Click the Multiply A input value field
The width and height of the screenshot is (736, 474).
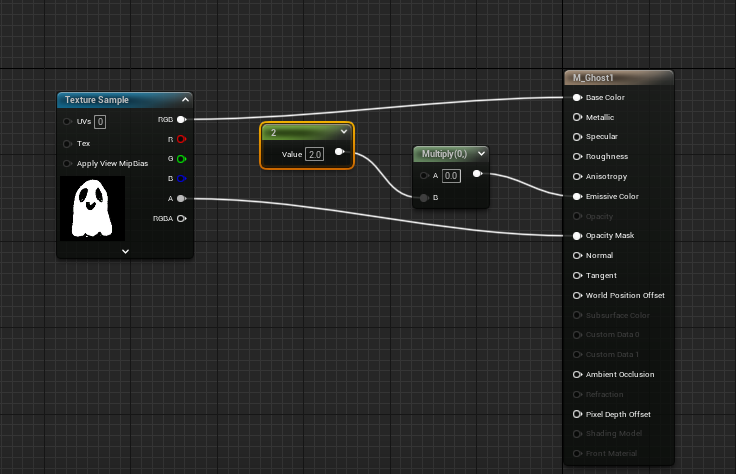point(451,176)
